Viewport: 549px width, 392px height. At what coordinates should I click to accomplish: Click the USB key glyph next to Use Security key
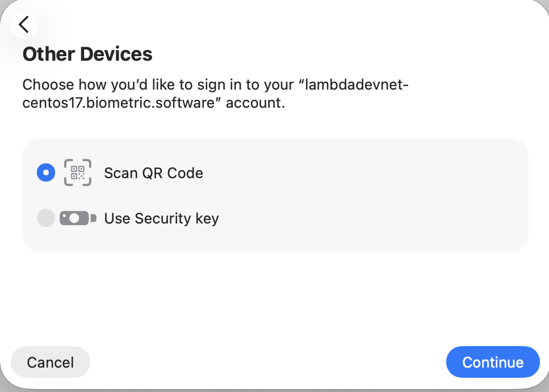[78, 218]
